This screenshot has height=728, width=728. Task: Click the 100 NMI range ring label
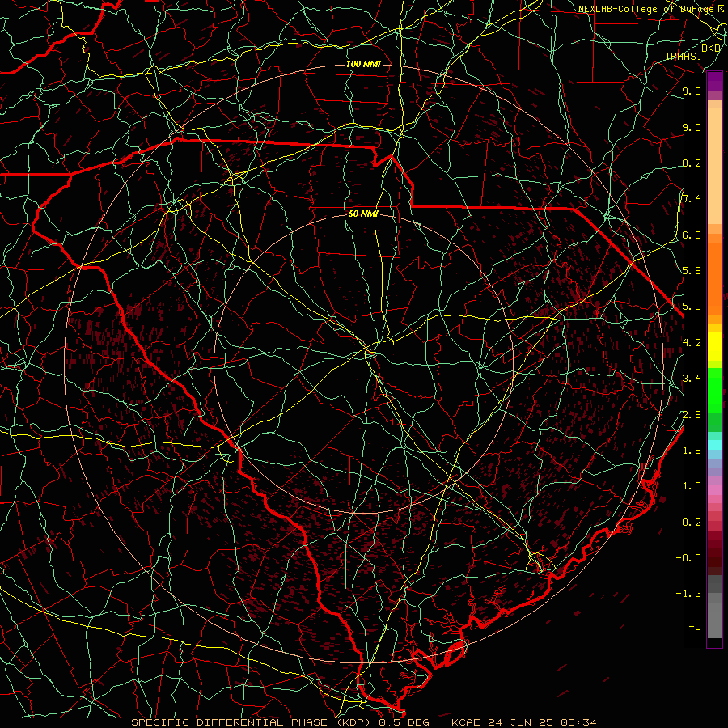[x=363, y=64]
